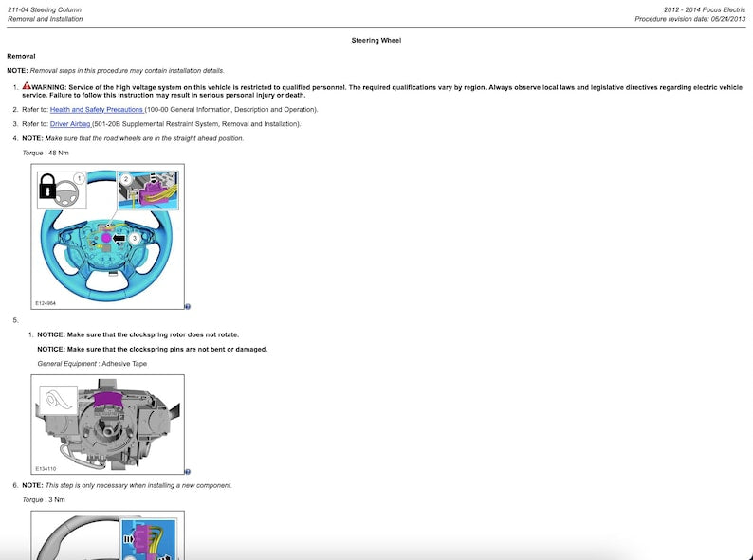Open the Health and Safety Precautions link
This screenshot has height=560, width=753.
coord(97,109)
